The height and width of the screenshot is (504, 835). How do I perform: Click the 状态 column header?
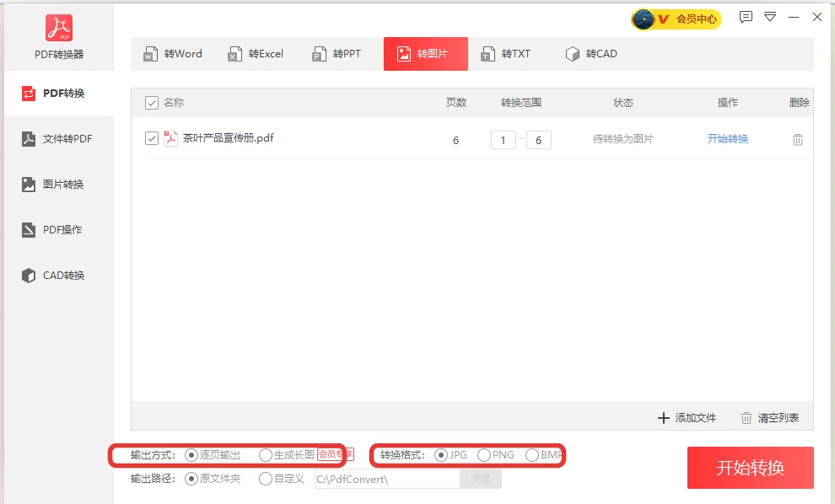click(x=623, y=103)
